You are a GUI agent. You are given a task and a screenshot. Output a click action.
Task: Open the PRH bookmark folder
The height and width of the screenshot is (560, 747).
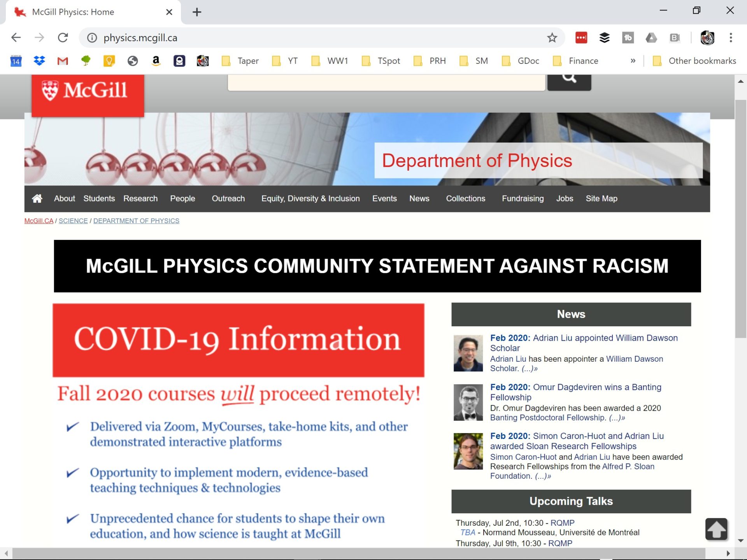pyautogui.click(x=430, y=61)
